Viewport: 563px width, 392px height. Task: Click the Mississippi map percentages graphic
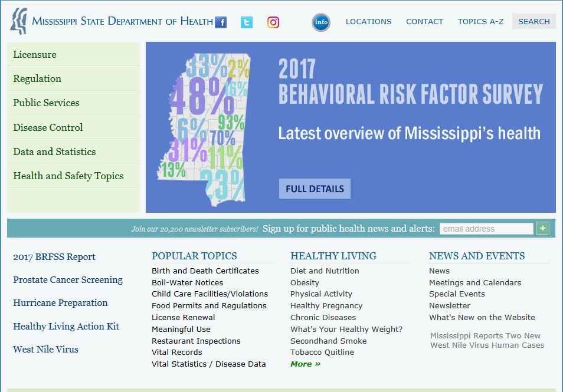(x=203, y=129)
